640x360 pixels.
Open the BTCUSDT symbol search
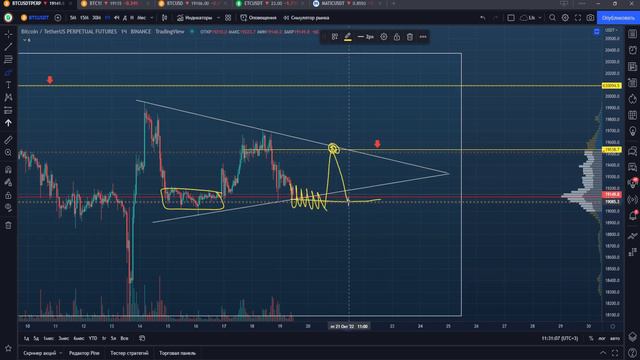[x=35, y=18]
